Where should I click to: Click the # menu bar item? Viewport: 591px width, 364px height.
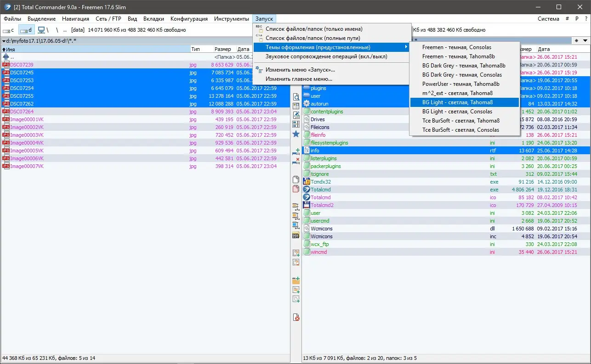pyautogui.click(x=568, y=19)
